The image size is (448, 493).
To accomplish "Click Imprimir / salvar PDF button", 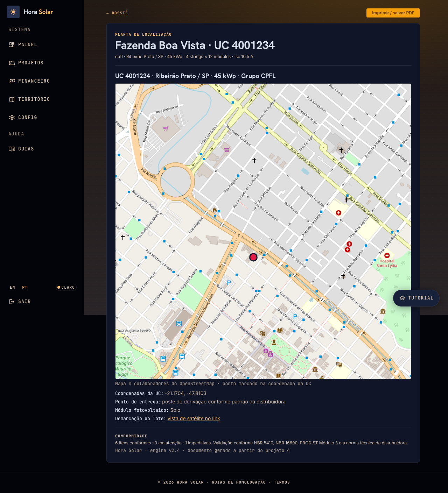I will point(393,13).
